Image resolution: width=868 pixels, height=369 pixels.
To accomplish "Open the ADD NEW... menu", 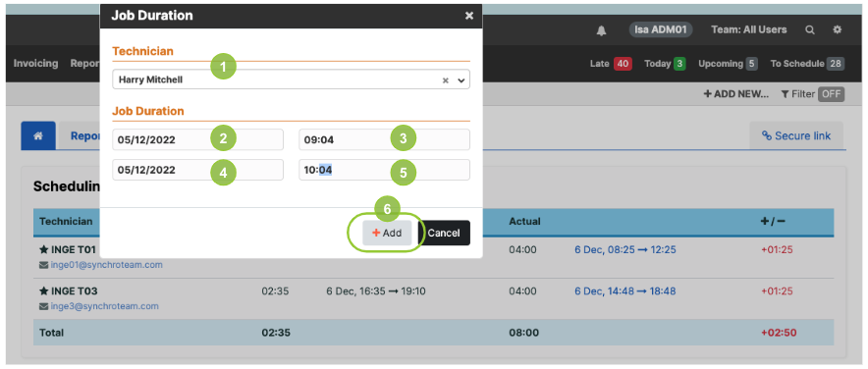I will pos(735,94).
